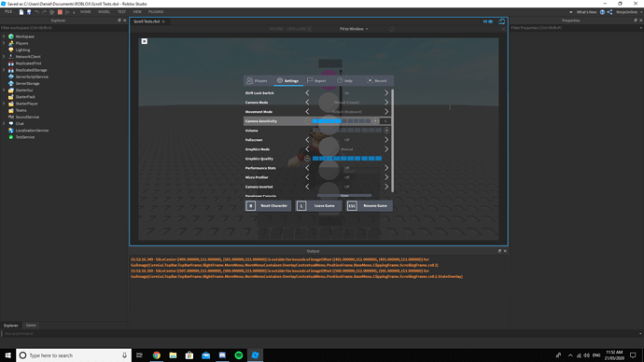
Task: Expand the Workspace tree node
Action: [x=4, y=36]
